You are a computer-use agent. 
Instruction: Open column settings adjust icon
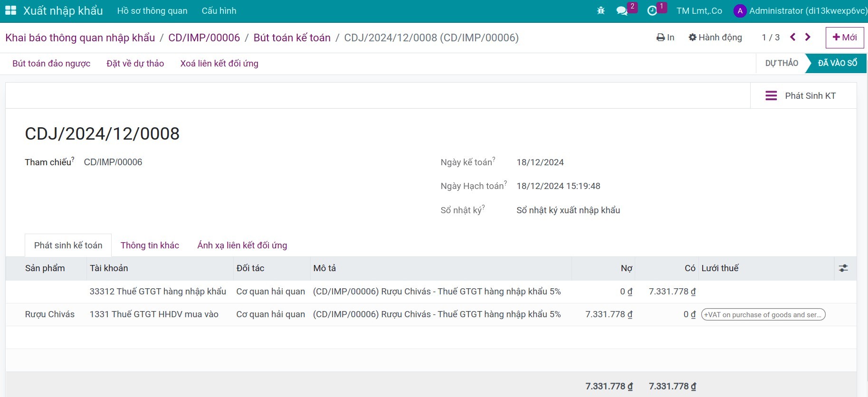[x=843, y=268]
